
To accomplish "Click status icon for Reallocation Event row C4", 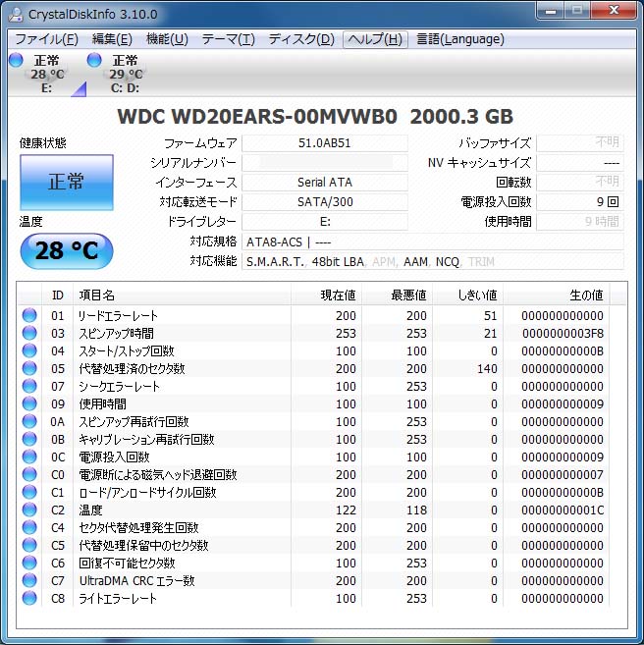I will [x=29, y=528].
